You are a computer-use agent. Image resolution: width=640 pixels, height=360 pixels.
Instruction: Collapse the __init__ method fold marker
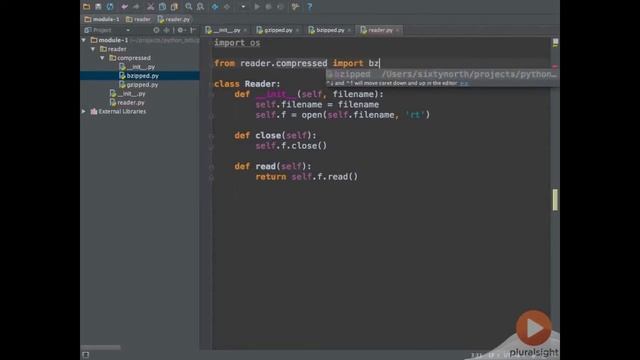coord(211,95)
